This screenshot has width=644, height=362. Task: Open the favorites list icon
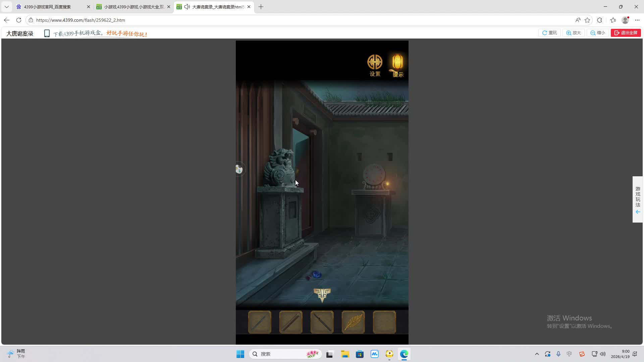[x=613, y=20]
